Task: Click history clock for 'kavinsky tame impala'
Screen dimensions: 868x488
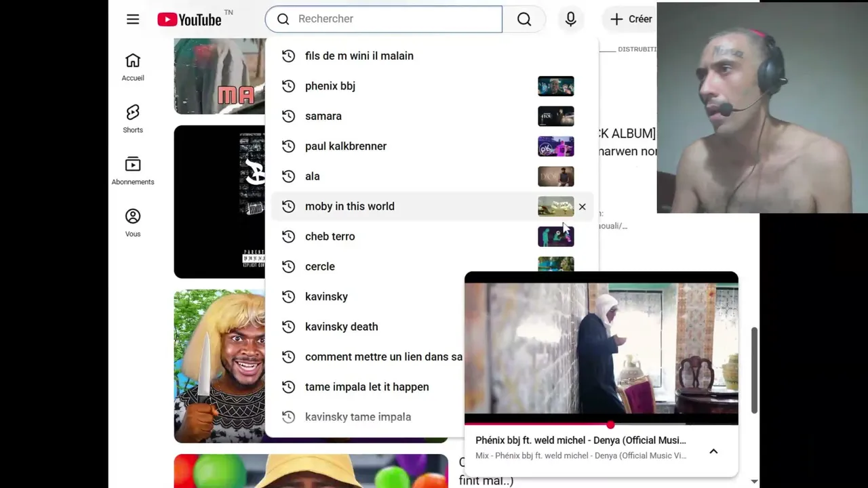Action: [x=288, y=417]
